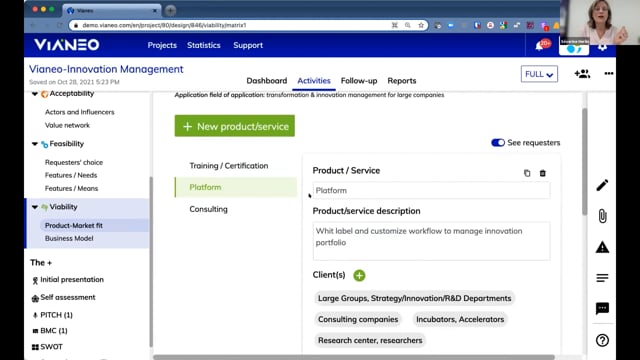Bookmark the page with star icon
Image resolution: width=640 pixels, height=360 pixels.
(421, 25)
